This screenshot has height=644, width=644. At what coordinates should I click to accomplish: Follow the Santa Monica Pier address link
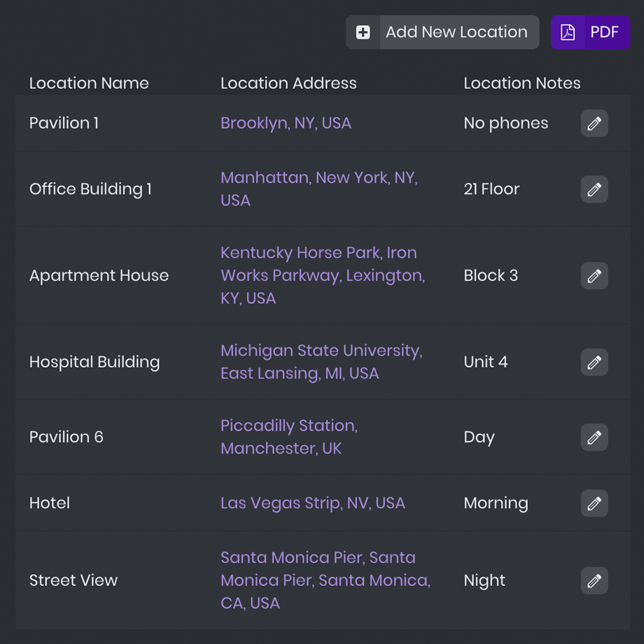[x=325, y=580]
